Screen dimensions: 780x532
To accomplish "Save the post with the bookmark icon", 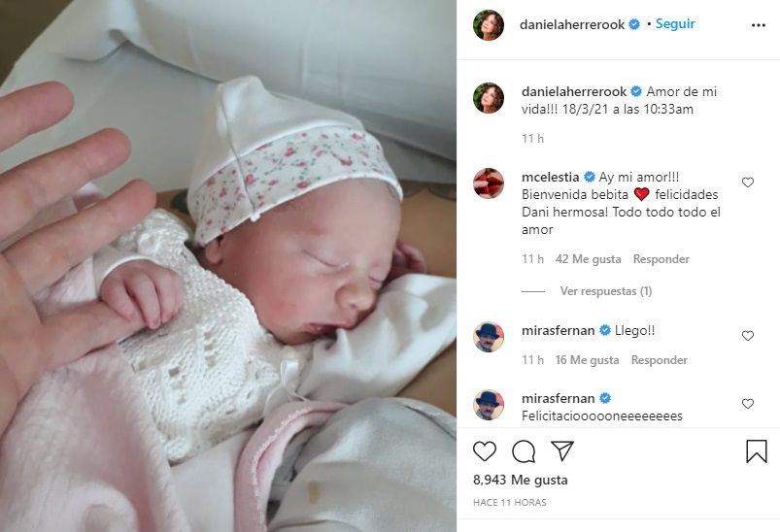I will tap(756, 451).
